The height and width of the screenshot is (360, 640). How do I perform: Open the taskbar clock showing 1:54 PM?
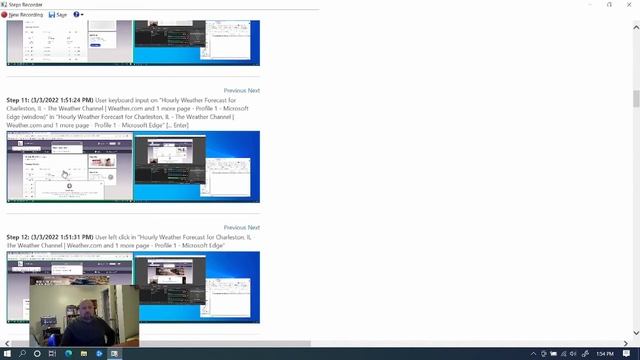tap(605, 354)
